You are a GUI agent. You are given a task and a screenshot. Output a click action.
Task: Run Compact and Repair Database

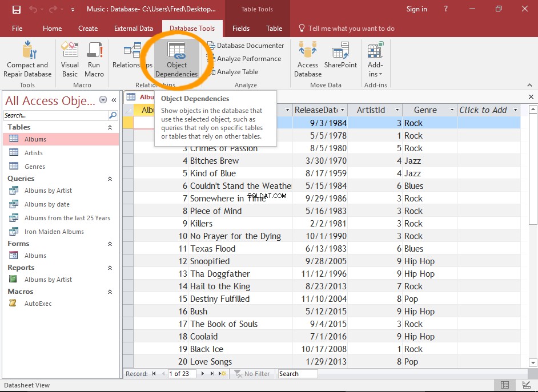pyautogui.click(x=27, y=59)
